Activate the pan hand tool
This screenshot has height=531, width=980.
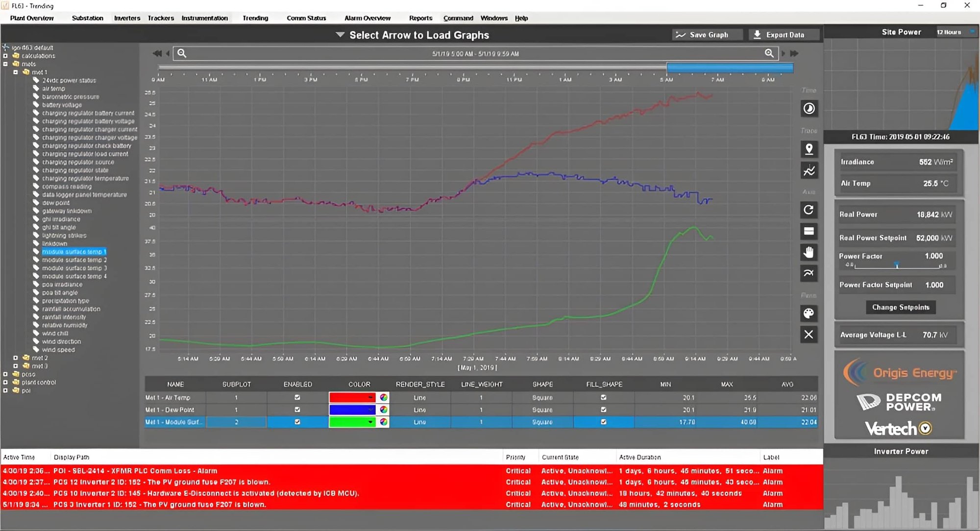(809, 252)
